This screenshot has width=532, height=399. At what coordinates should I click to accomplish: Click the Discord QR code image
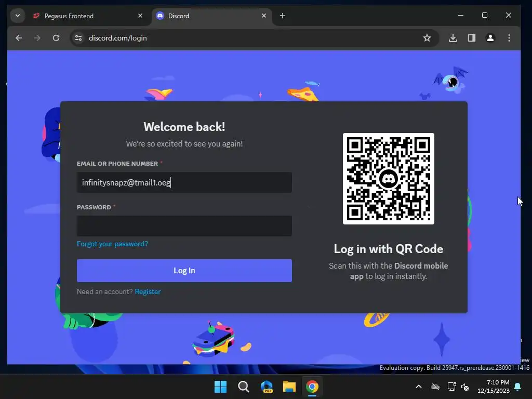(389, 179)
